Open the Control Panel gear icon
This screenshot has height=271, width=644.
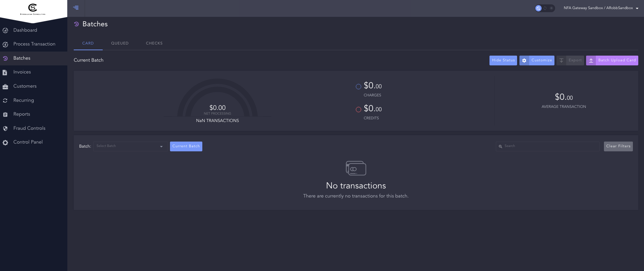click(x=5, y=143)
